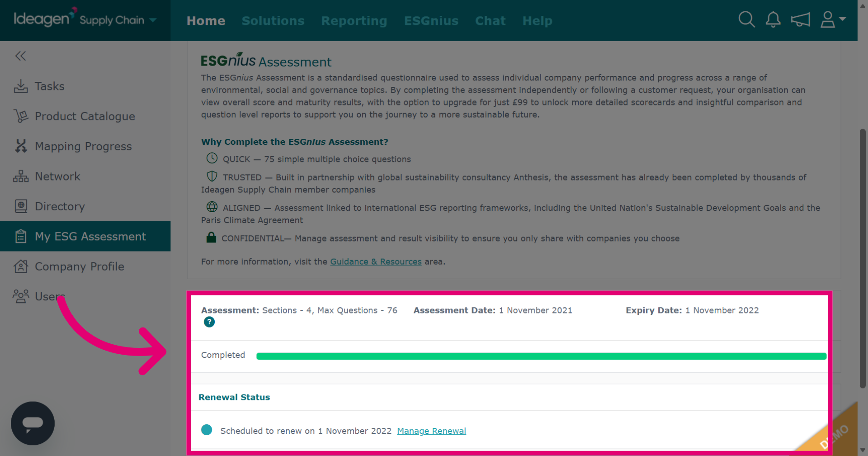Open the announcements megaphone icon
Image resolution: width=868 pixels, height=456 pixels.
click(800, 19)
